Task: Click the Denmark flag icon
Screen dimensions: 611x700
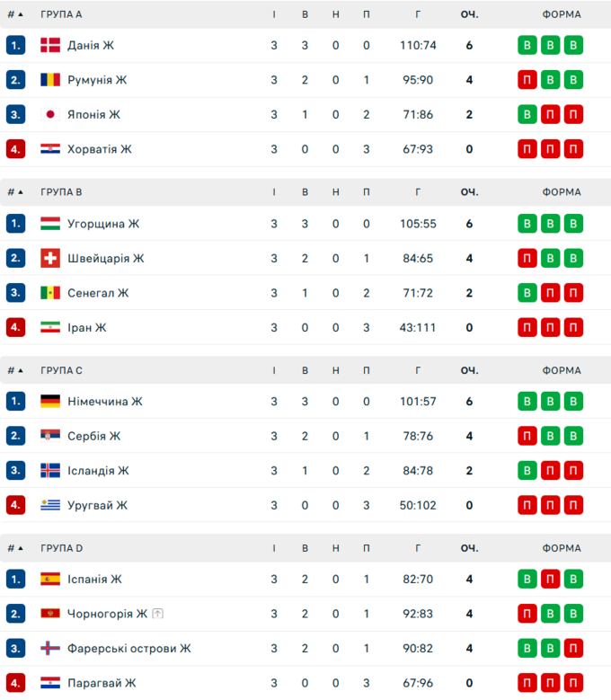Action: point(50,46)
